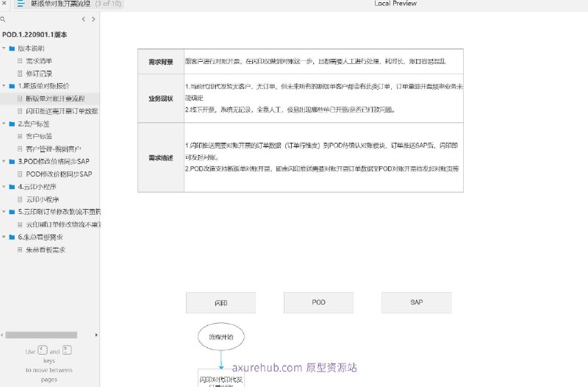The image size is (588, 387).
Task: Open the 云印小程序 page
Action: [43, 199]
